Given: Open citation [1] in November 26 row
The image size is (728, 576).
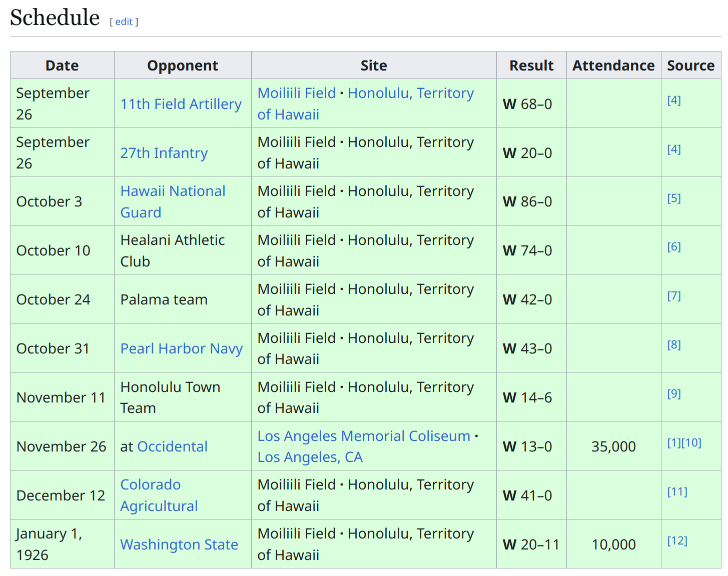Looking at the screenshot, I should 674,443.
